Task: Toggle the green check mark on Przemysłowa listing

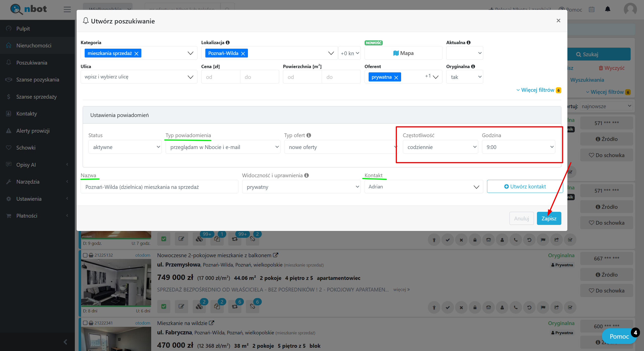Action: click(x=164, y=306)
